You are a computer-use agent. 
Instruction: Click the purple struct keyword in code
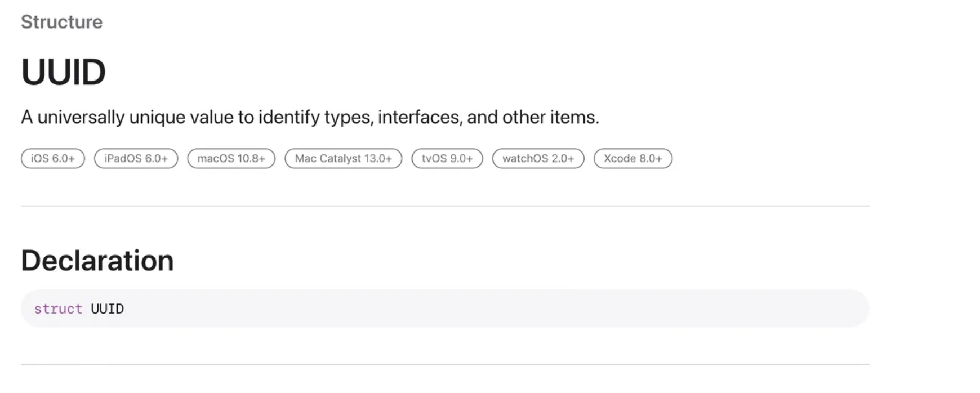pyautogui.click(x=58, y=309)
